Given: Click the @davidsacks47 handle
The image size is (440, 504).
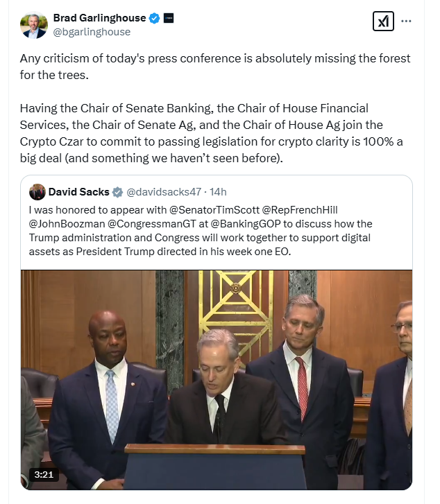Looking at the screenshot, I should pos(164,192).
